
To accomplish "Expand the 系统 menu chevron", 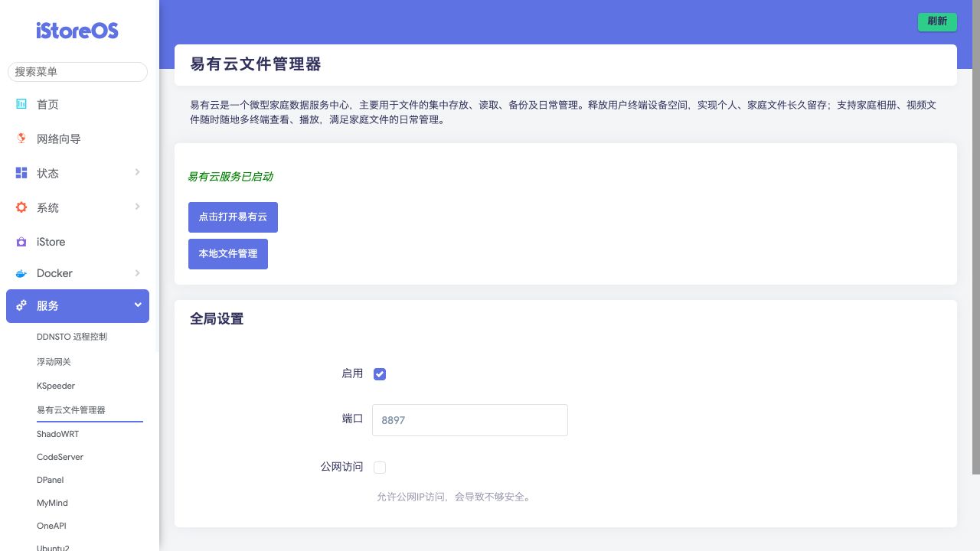I will (138, 207).
